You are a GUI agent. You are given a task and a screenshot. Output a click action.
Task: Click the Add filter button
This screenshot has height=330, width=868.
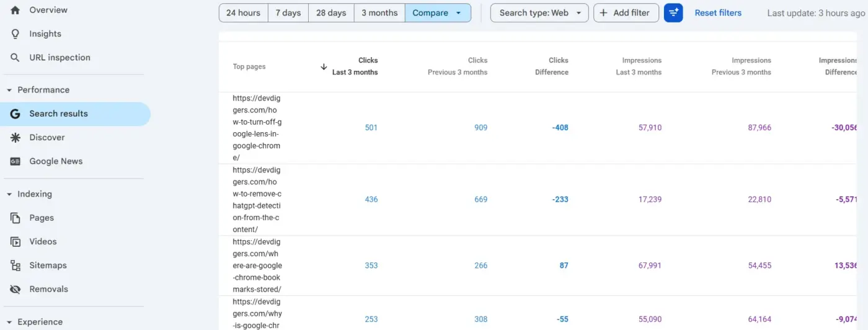point(626,12)
